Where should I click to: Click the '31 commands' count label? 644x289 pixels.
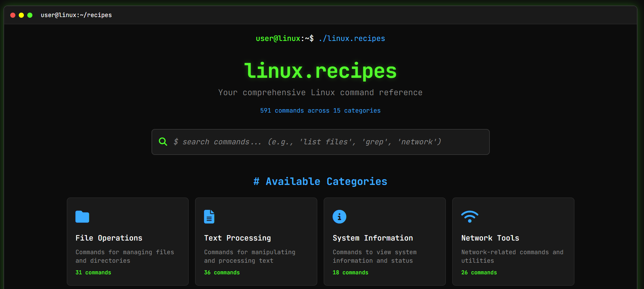[x=93, y=272]
